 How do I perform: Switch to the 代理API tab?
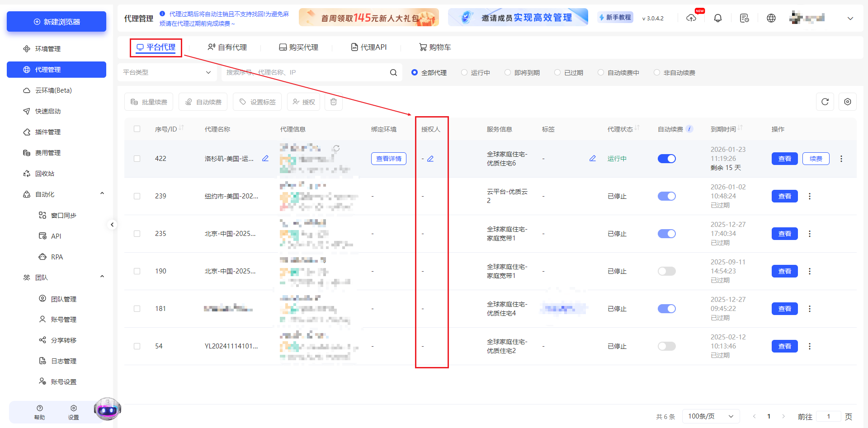tap(369, 47)
